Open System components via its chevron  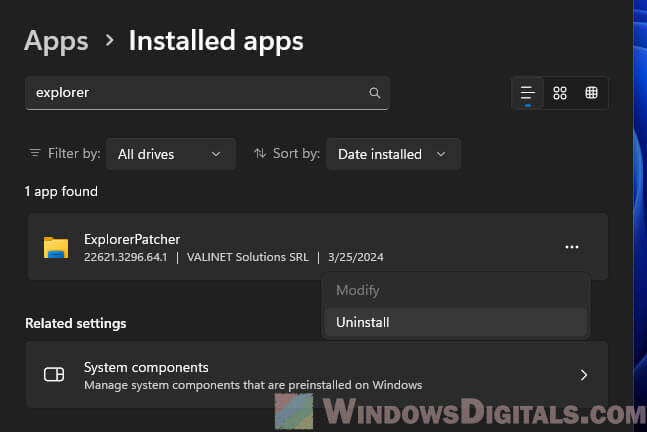(x=583, y=375)
